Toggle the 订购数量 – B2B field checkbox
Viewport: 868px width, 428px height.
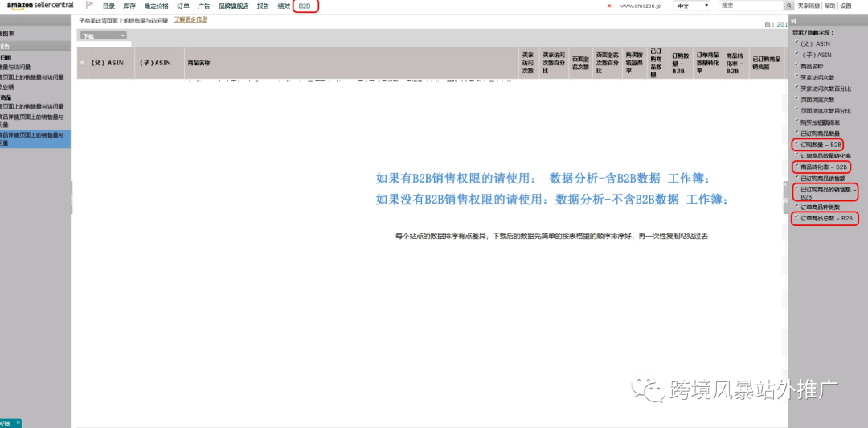coord(796,143)
